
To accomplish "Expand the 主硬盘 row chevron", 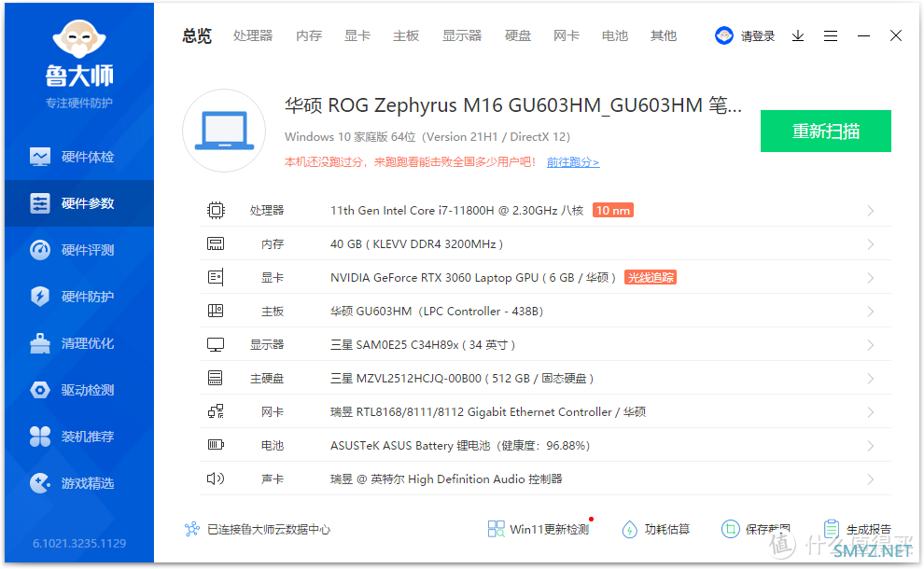I will click(x=871, y=379).
